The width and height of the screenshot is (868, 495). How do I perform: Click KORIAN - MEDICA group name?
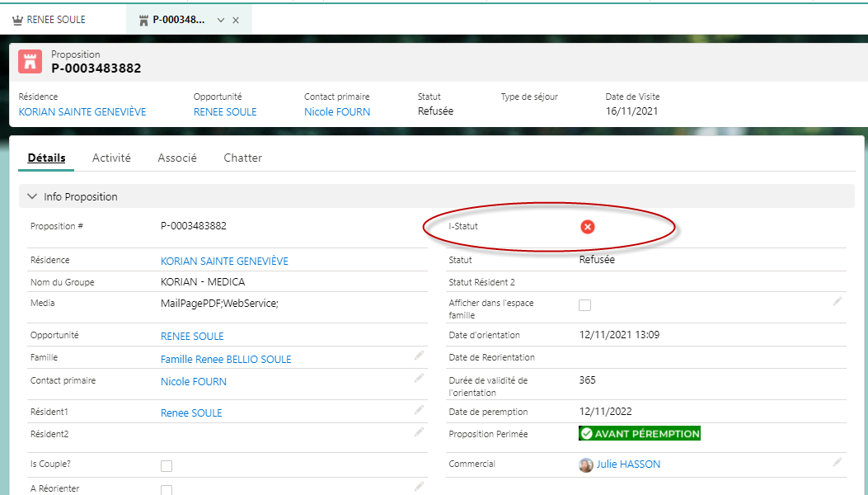[203, 282]
